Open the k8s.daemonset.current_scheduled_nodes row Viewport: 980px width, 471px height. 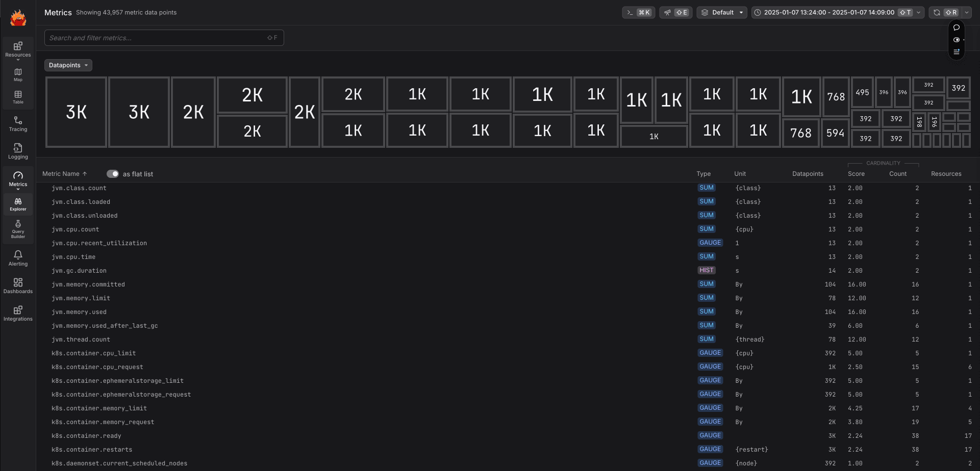coord(508,463)
